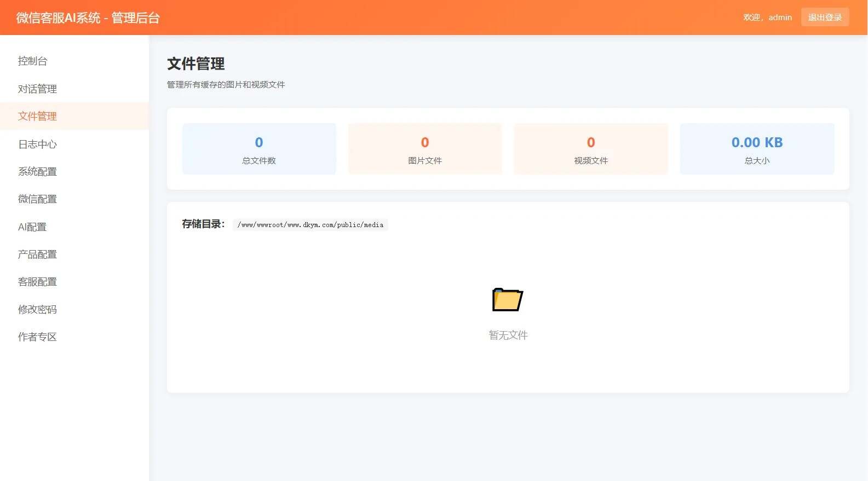Open 修改密码 page
This screenshot has width=868, height=481.
click(37, 309)
